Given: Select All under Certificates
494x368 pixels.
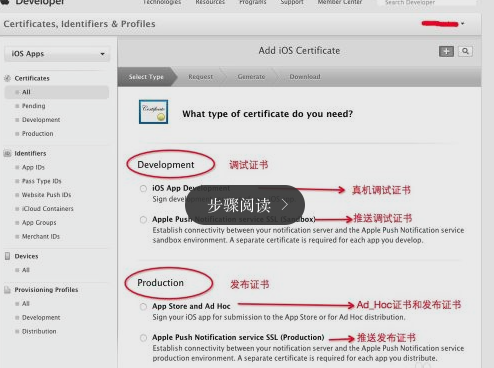Looking at the screenshot, I should (57, 92).
